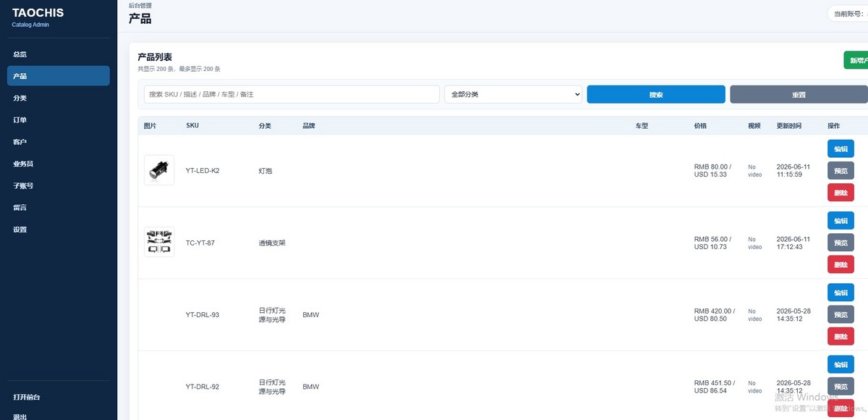Go to 分类 in the sidebar

pos(59,98)
